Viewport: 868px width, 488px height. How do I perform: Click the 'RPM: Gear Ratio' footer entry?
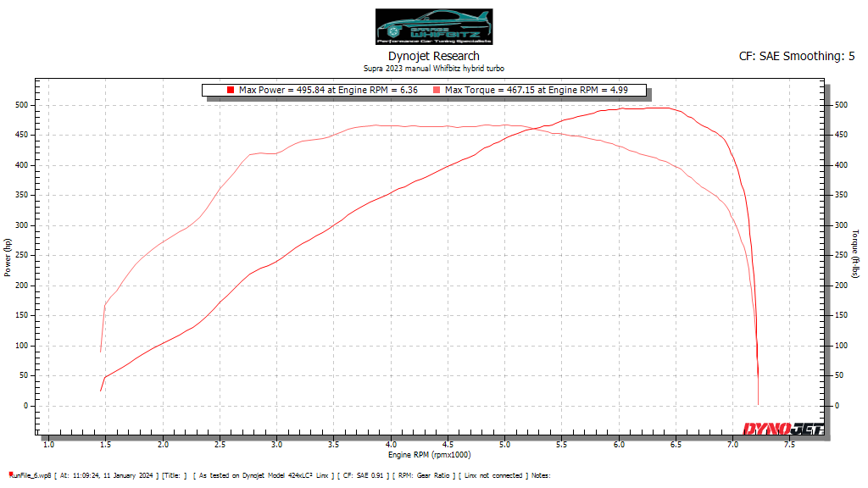coord(424,475)
